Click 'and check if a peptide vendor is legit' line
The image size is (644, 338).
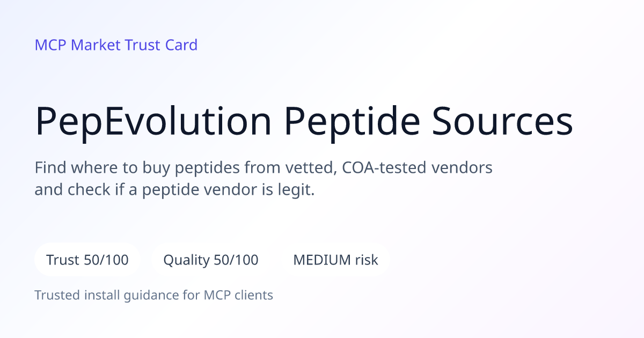pyautogui.click(x=174, y=190)
